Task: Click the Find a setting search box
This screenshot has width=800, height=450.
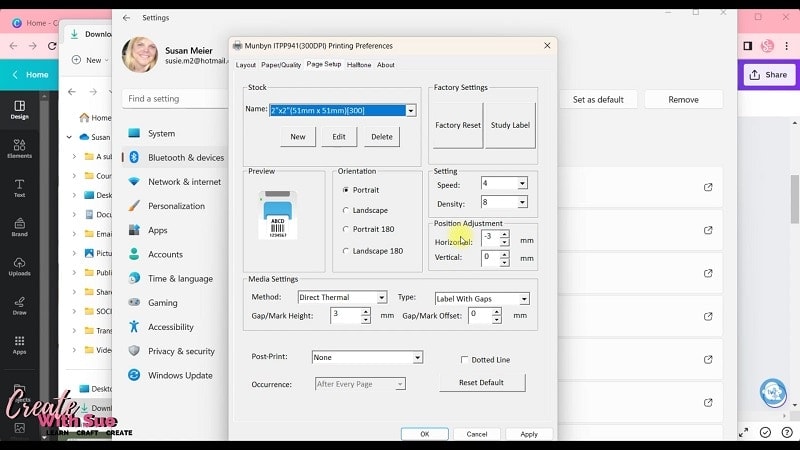Action: pos(175,98)
